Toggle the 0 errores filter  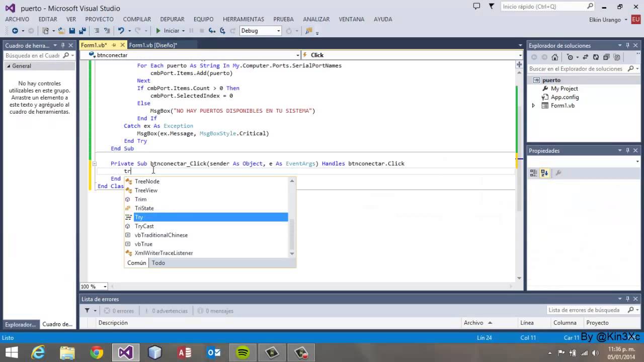coord(119,311)
